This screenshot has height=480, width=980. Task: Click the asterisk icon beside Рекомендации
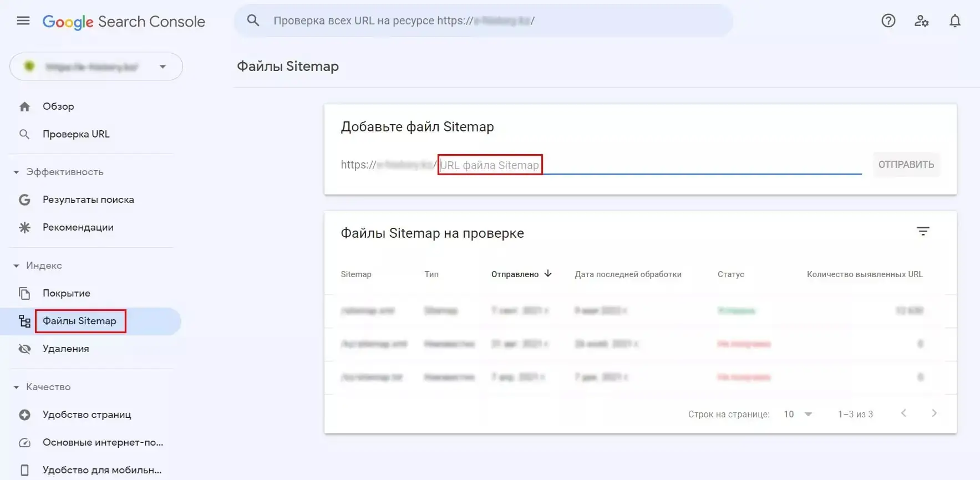coord(24,227)
